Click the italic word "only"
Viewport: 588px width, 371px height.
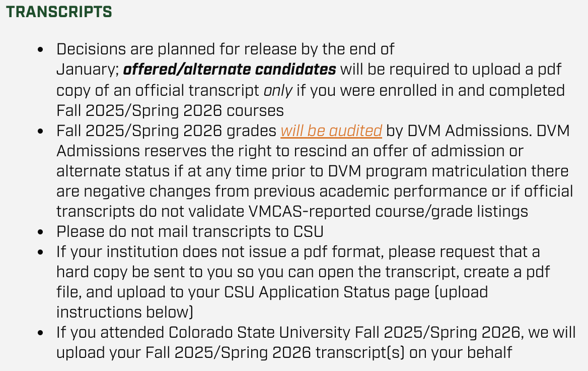click(278, 90)
